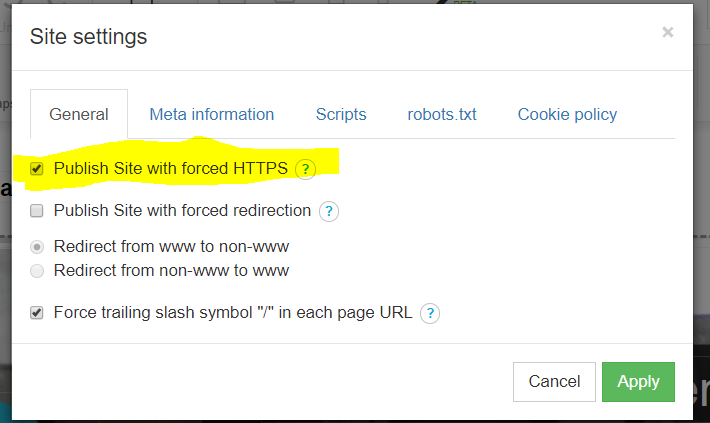
Task: Open help for forced HTTPS option
Action: point(306,169)
